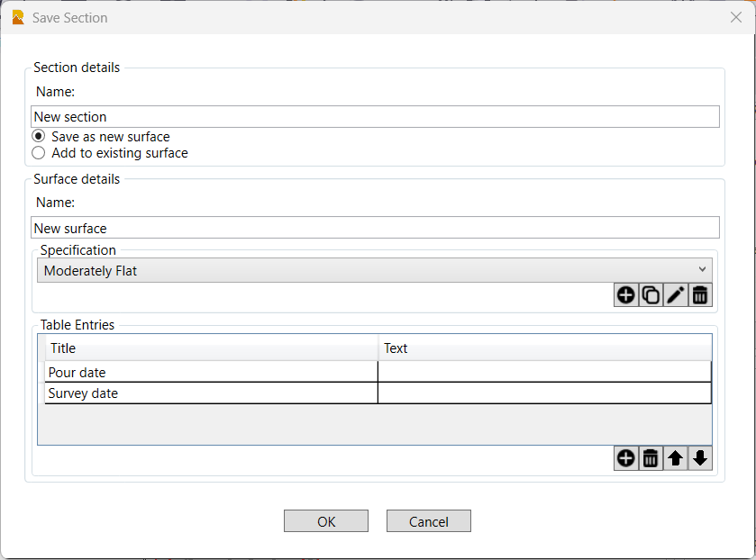
Task: Select Save as new surface option
Action: coord(39,137)
